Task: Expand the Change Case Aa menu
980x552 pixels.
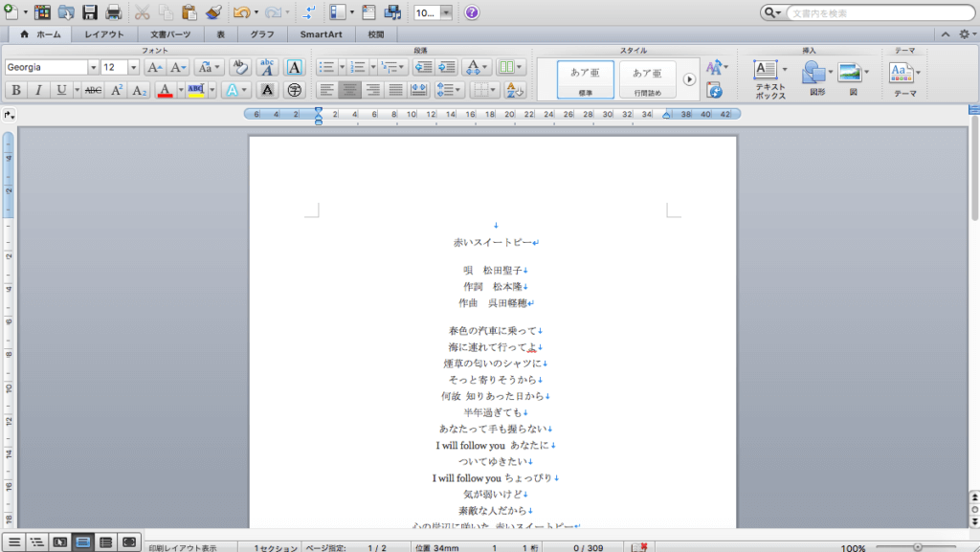Action: point(208,67)
